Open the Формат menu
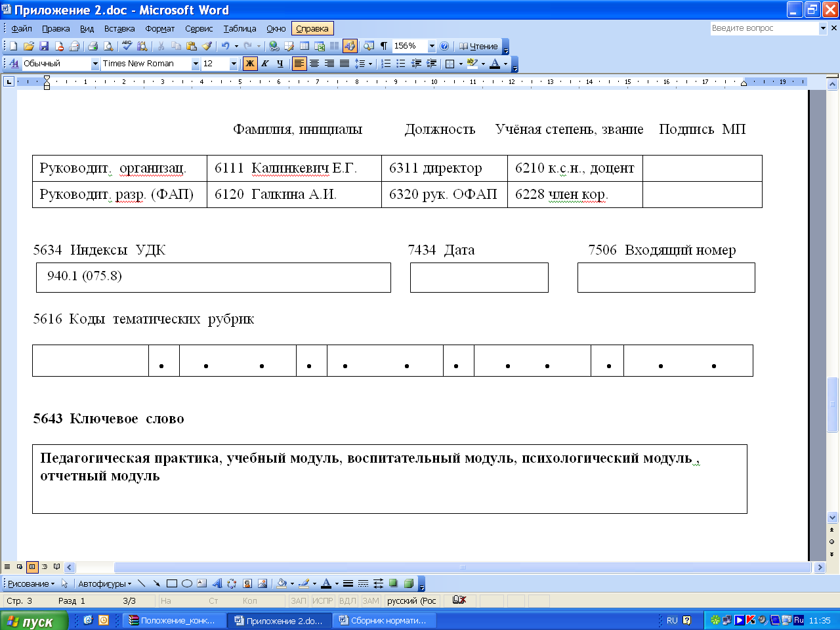The width and height of the screenshot is (840, 630). coord(160,28)
